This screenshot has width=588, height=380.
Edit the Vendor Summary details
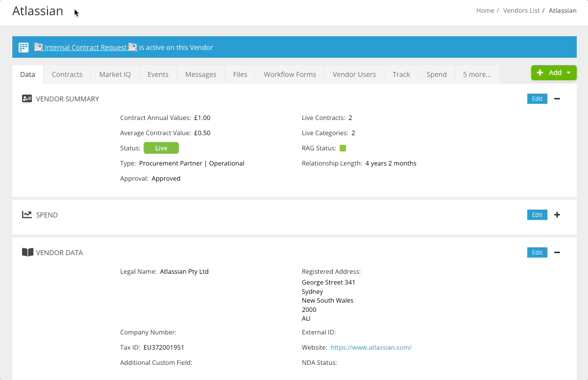[537, 98]
